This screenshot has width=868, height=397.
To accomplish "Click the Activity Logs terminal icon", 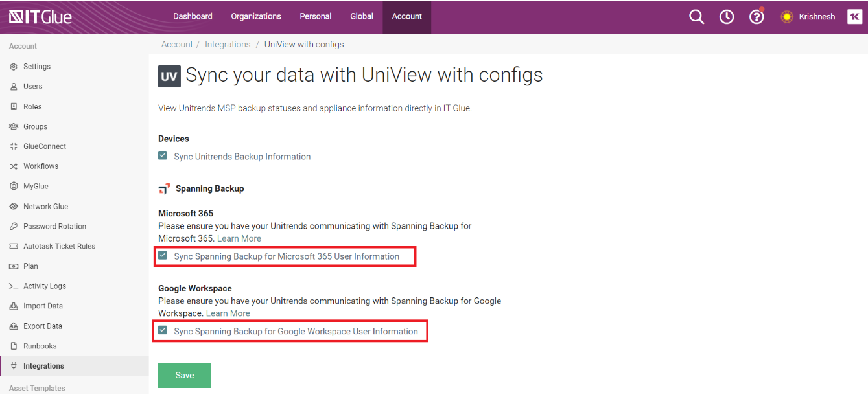I will [14, 286].
